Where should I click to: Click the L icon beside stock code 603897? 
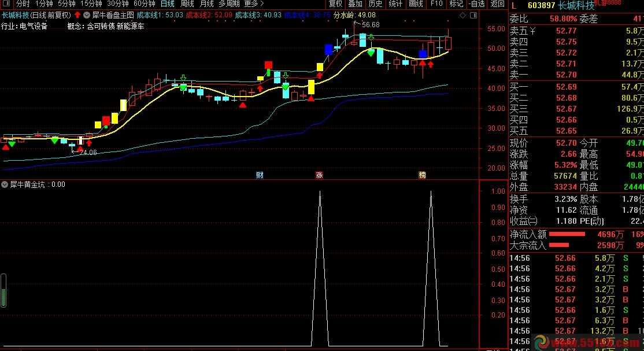click(x=513, y=5)
